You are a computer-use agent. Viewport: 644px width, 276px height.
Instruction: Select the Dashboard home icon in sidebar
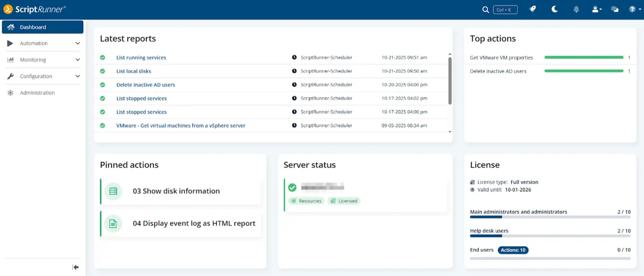click(10, 27)
